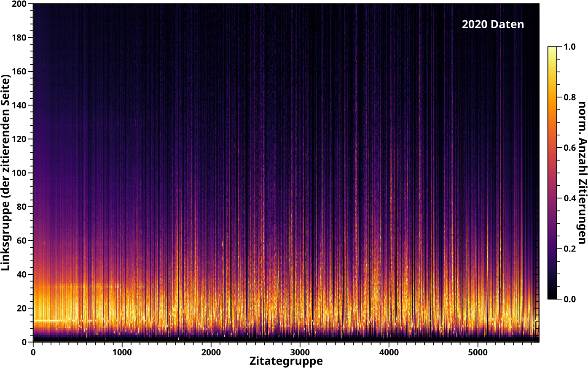Click the inferno colorbar gradient strip
This screenshot has height=368, width=588.
(x=552, y=173)
